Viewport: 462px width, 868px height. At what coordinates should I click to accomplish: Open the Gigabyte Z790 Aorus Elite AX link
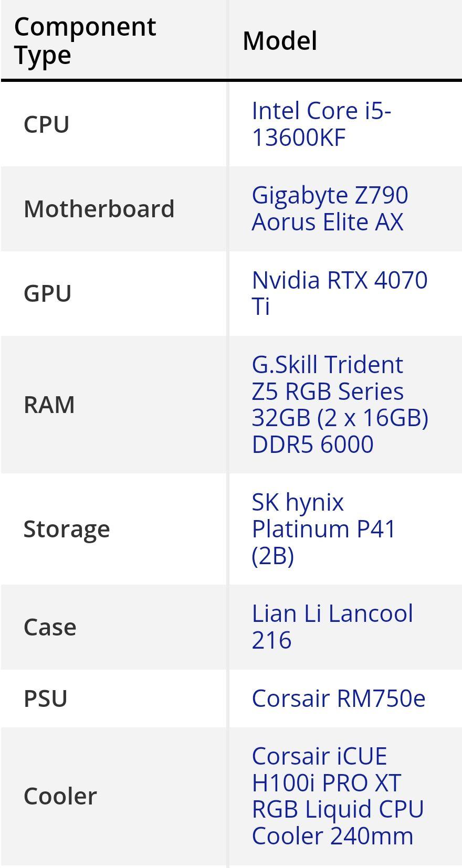click(x=330, y=208)
